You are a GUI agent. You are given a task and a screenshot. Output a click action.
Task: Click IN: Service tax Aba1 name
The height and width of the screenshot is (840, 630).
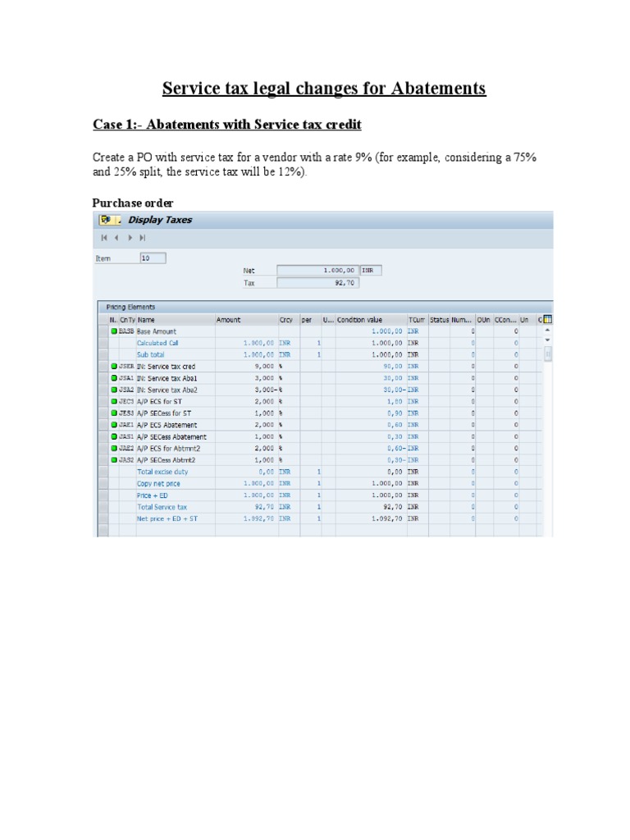coord(167,378)
